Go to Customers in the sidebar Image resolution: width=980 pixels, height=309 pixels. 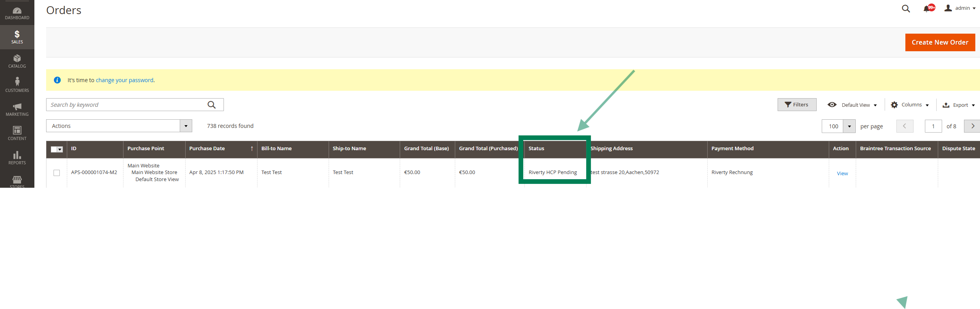click(17, 85)
